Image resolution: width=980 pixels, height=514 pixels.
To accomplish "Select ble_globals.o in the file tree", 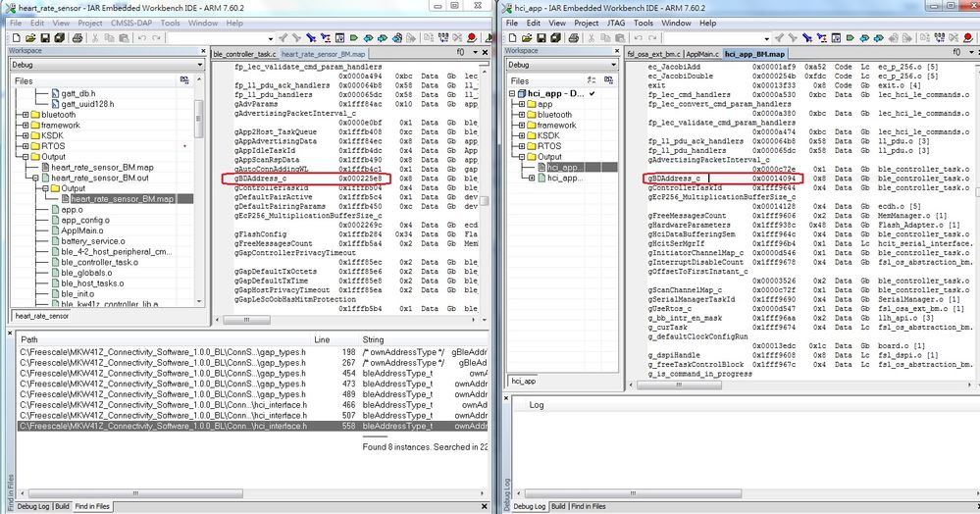I will [x=86, y=274].
